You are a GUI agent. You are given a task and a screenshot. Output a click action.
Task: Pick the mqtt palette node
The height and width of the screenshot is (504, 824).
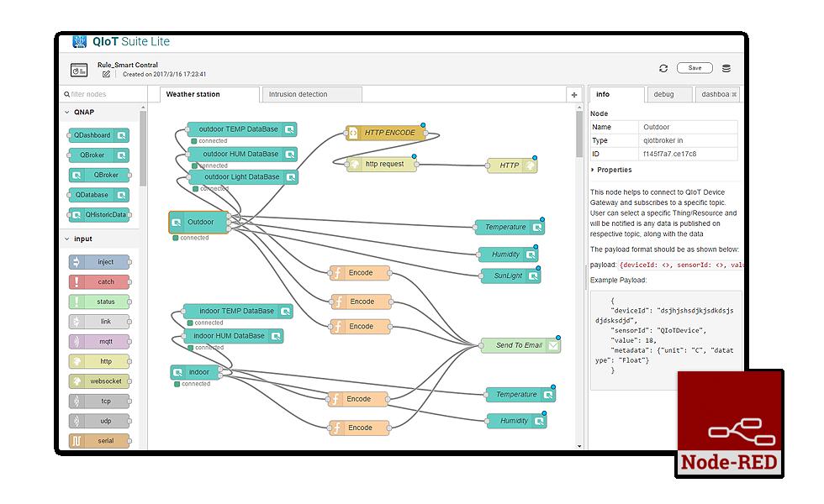click(x=99, y=341)
